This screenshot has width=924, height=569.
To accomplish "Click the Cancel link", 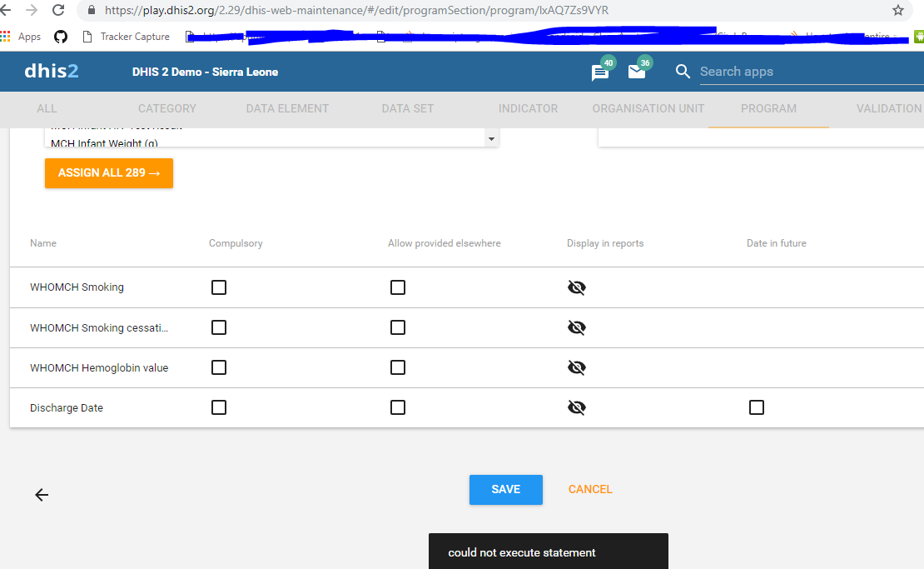I will tap(590, 490).
